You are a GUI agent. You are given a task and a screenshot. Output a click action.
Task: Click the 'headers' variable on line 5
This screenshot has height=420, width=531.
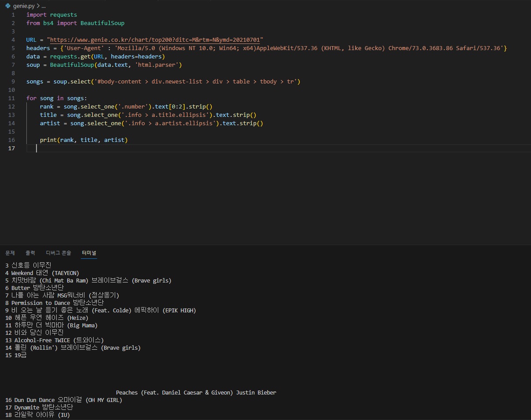[x=38, y=48]
